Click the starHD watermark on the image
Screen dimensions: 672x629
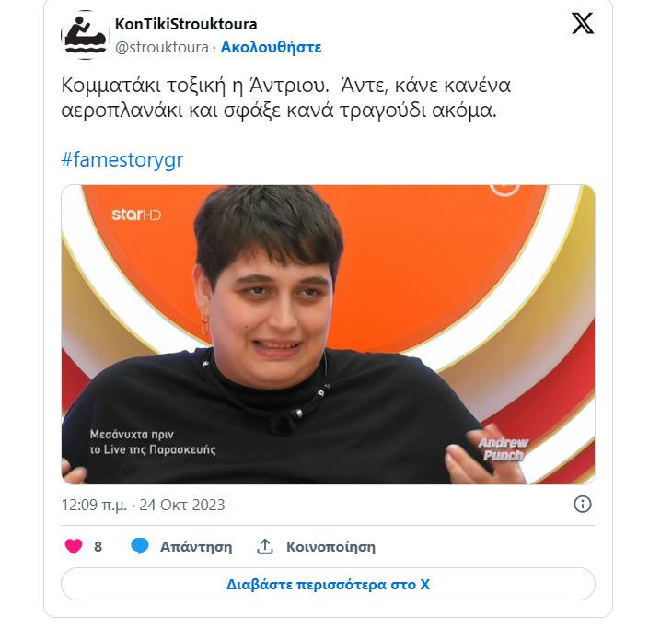click(x=136, y=214)
